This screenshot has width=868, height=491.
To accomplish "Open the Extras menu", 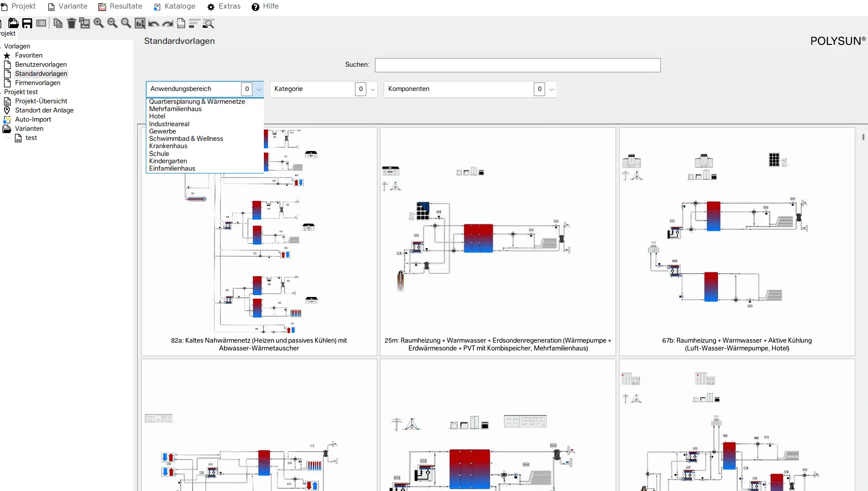I will (224, 6).
